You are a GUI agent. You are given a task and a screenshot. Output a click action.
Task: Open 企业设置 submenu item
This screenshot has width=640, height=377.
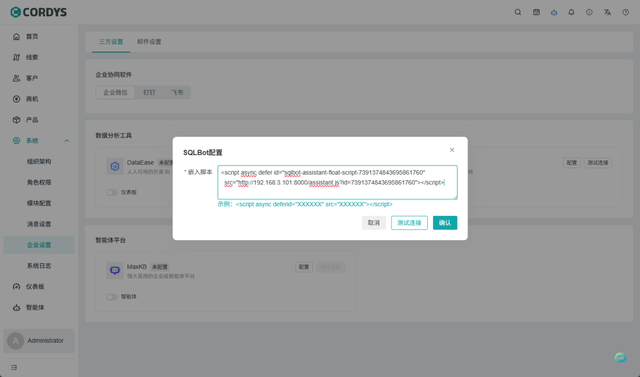(39, 245)
